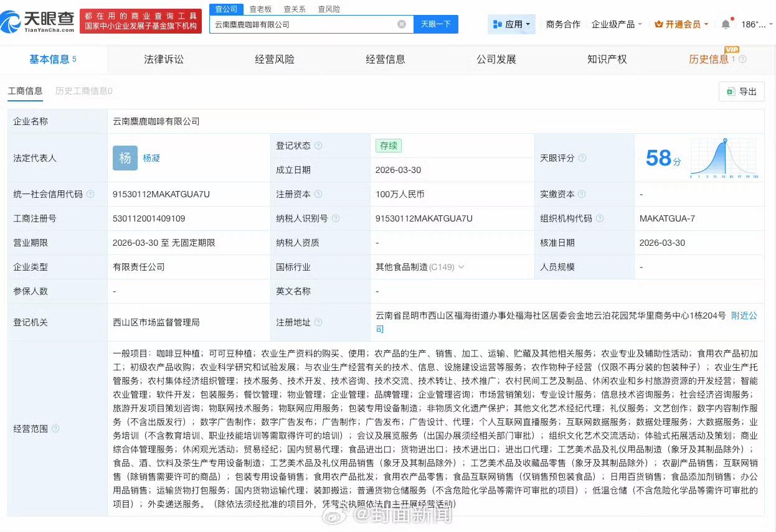Select the 查老板 search mode

point(260,9)
